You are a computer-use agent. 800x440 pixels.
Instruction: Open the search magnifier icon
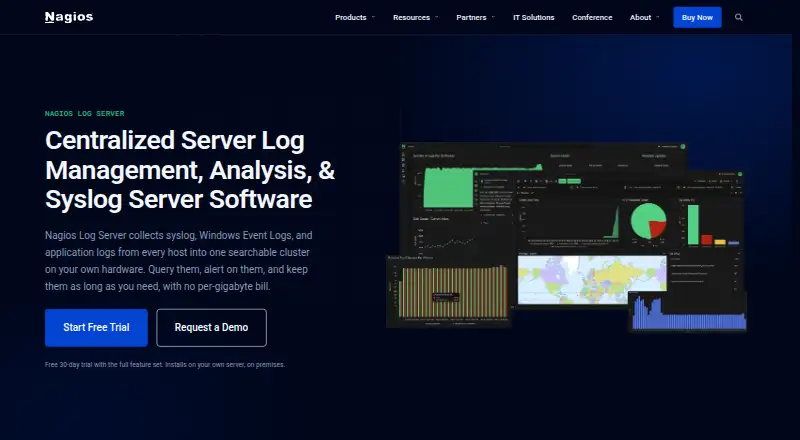click(738, 17)
